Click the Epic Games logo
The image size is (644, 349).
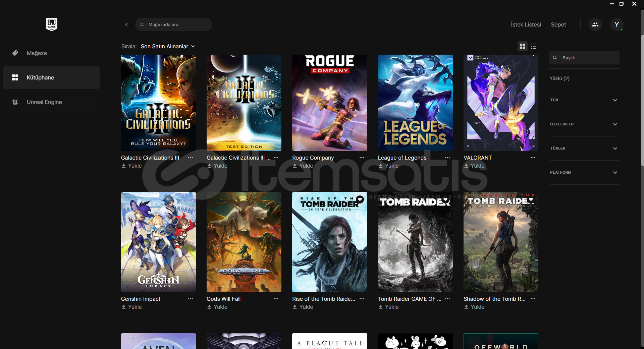click(52, 24)
